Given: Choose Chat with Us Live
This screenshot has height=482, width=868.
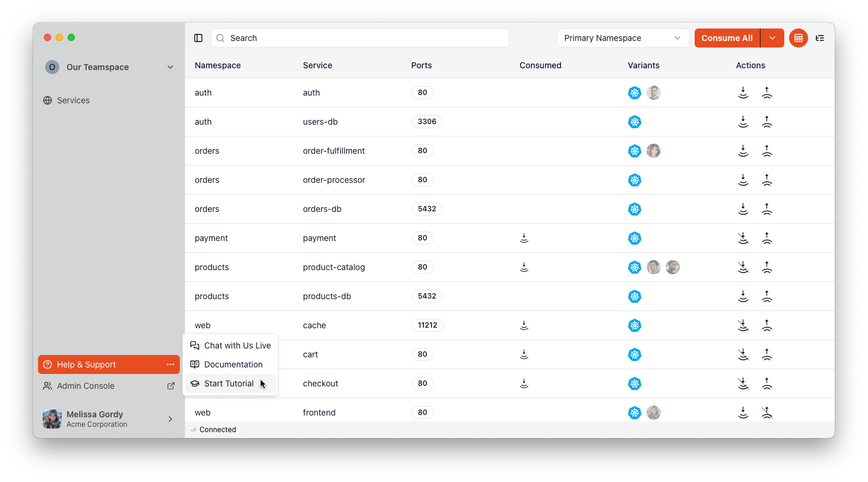Looking at the screenshot, I should [237, 345].
